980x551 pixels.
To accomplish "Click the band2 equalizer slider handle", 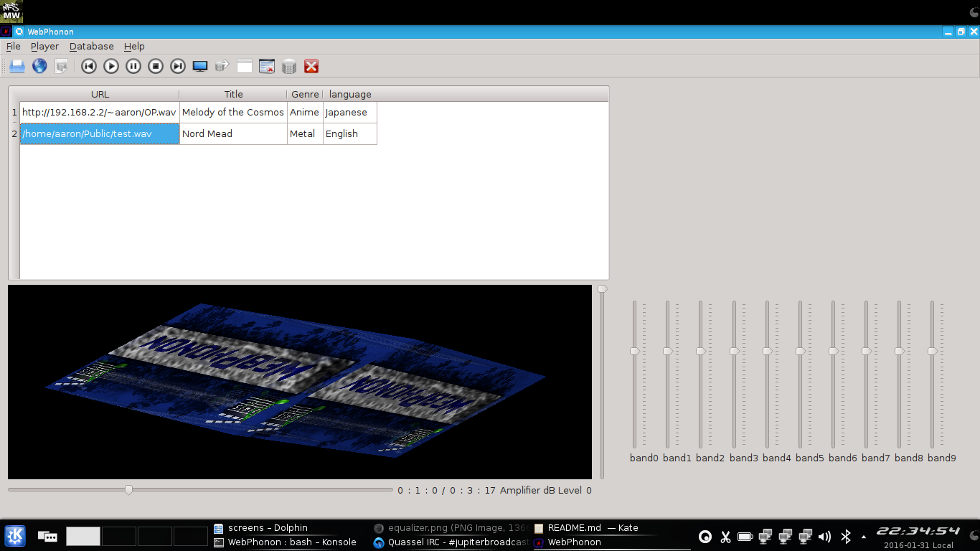I will [701, 351].
